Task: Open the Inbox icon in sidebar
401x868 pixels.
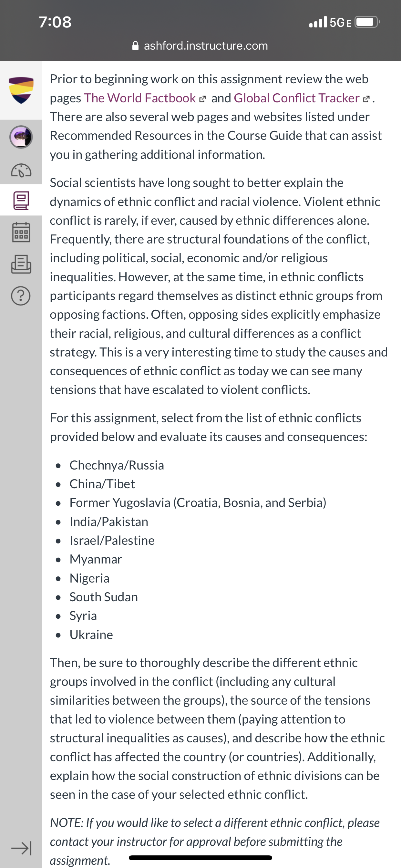Action: pos(21,264)
